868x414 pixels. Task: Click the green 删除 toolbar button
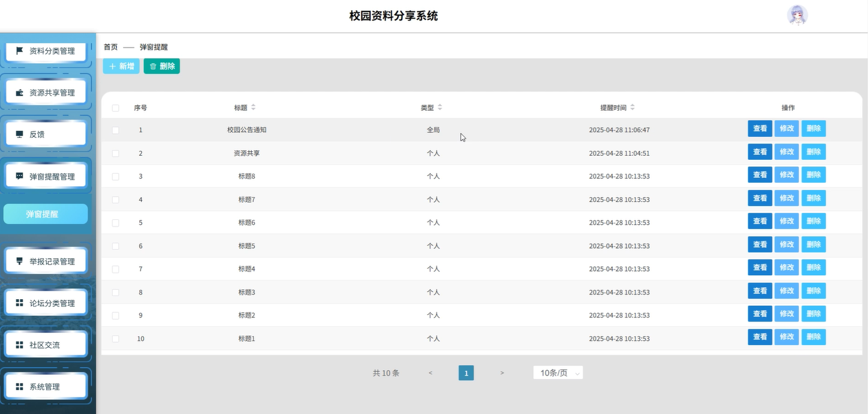click(x=162, y=66)
